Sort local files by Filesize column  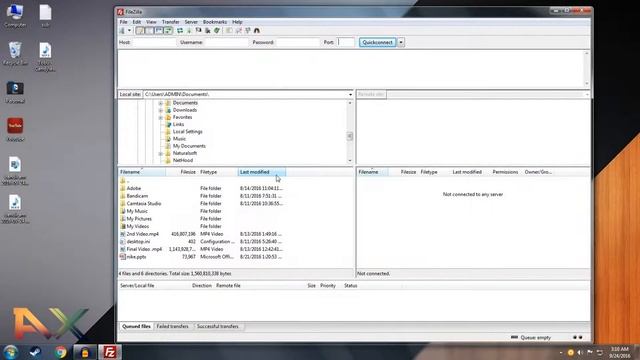(182, 172)
